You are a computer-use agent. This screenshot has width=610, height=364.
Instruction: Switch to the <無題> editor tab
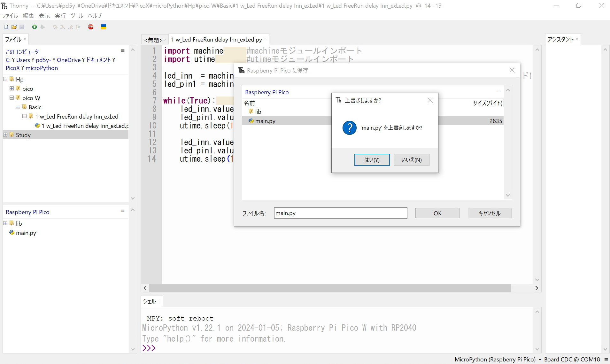[153, 40]
